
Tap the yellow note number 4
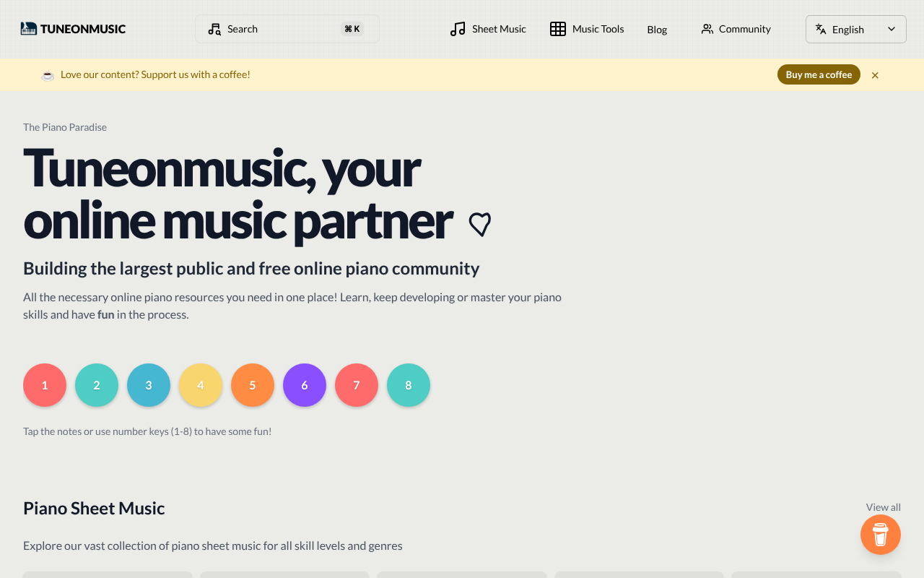click(201, 385)
